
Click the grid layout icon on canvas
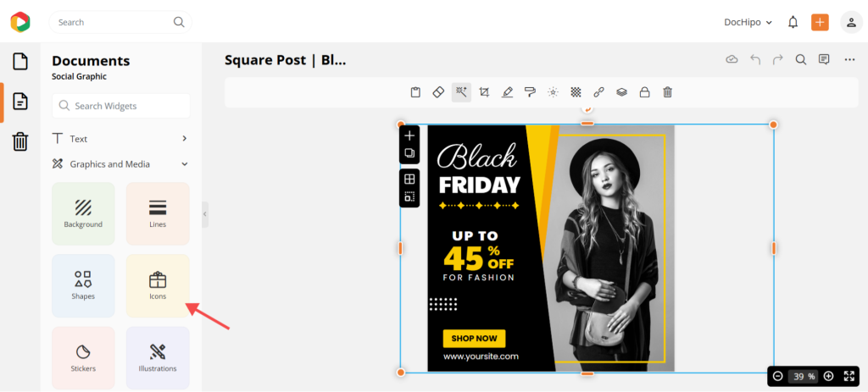[x=409, y=179]
